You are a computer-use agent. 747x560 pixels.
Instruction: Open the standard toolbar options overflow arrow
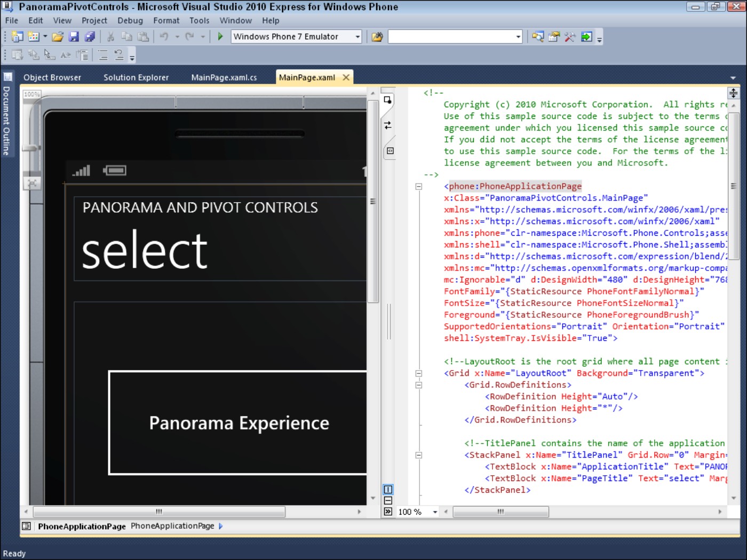tap(599, 38)
